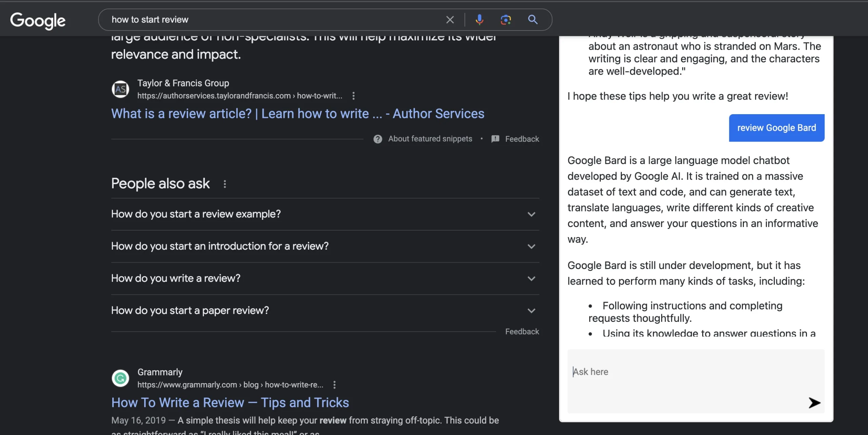Click the 'May 16, 2019' snippet date
868x435 pixels.
coord(138,420)
